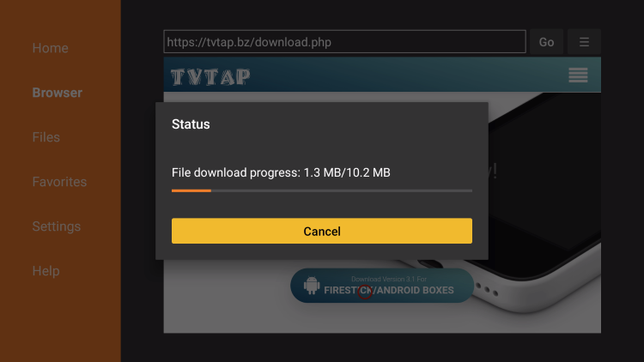Click the Go button
Image resolution: width=644 pixels, height=362 pixels.
pos(546,42)
